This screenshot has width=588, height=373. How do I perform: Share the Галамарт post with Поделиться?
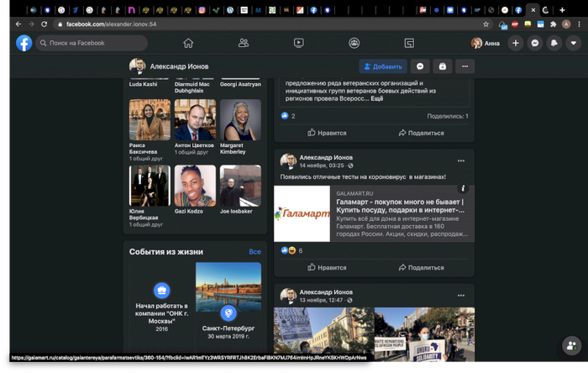click(422, 267)
